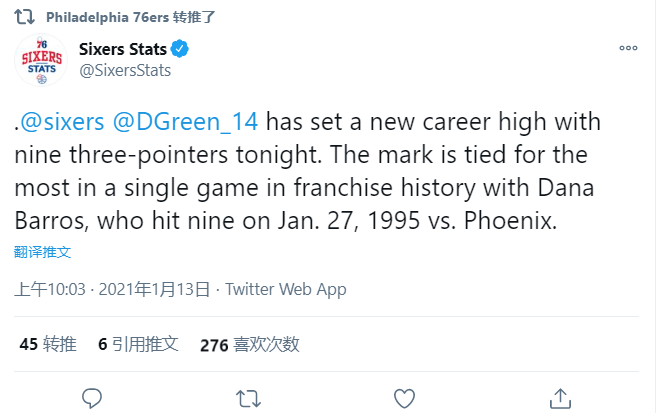Image resolution: width=656 pixels, height=413 pixels.
Task: Click 翻译推文 to translate the tweet
Action: coord(43,252)
